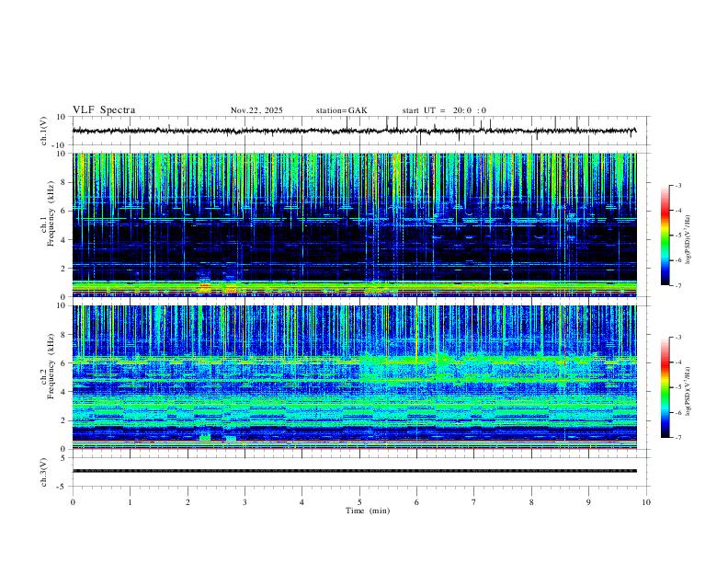Click the time axis tick label '10'

[x=646, y=502]
